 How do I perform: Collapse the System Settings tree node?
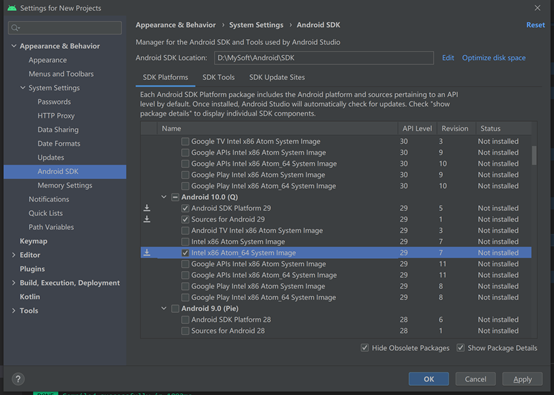pos(23,88)
